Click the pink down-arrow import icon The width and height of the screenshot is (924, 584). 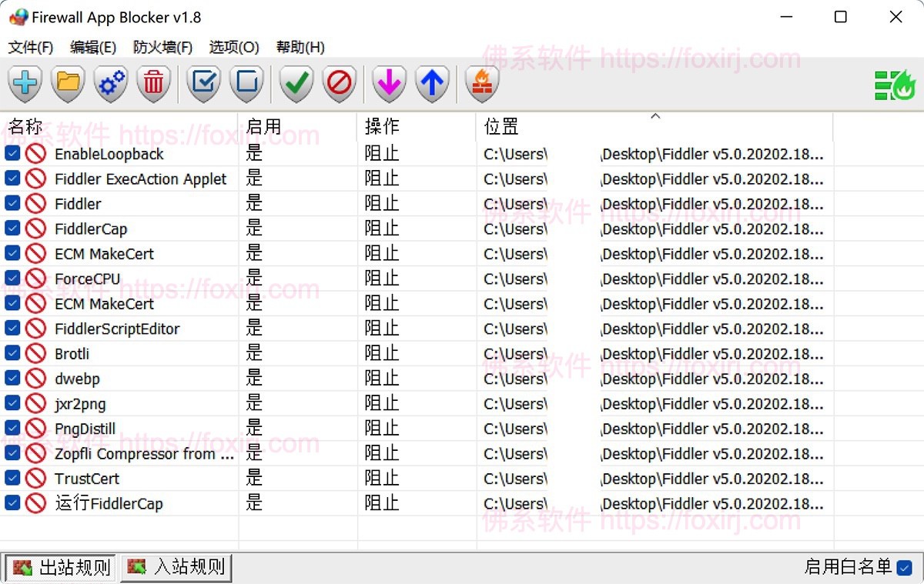pos(388,85)
